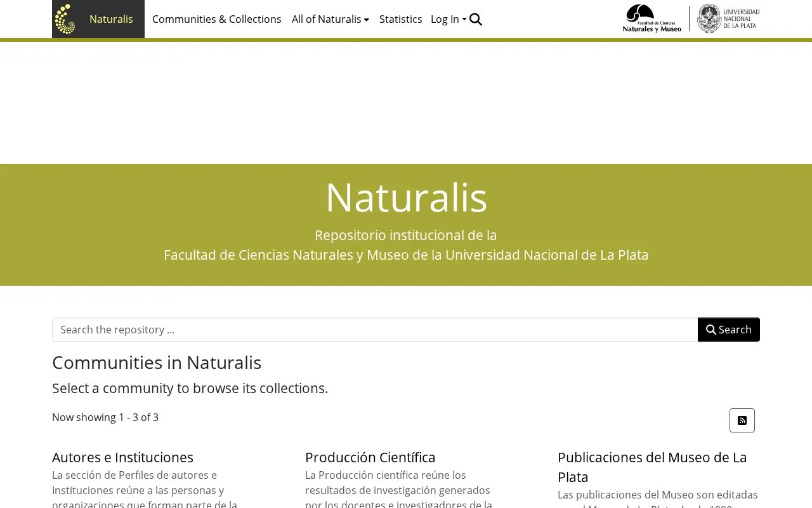Click the RSS feed icon button

pyautogui.click(x=742, y=420)
